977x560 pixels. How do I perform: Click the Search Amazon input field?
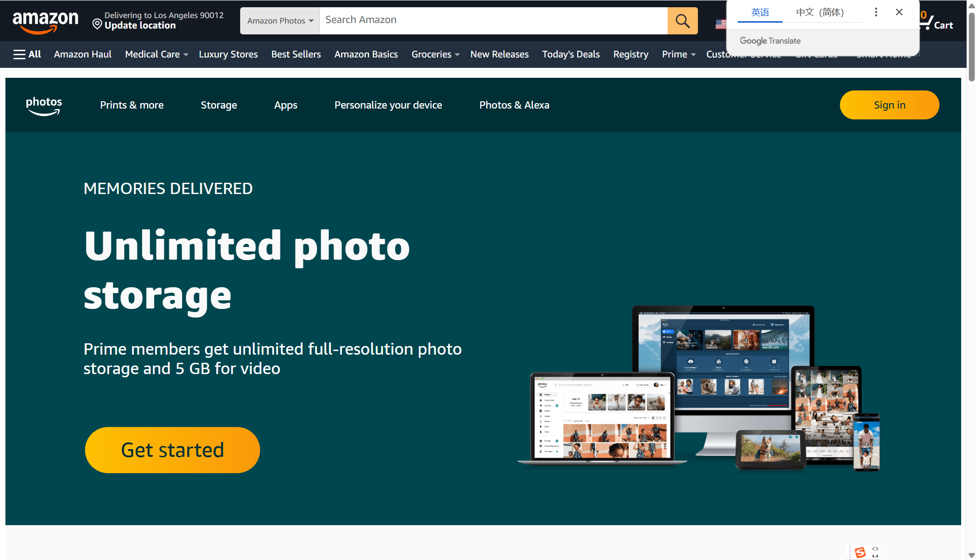tap(493, 20)
